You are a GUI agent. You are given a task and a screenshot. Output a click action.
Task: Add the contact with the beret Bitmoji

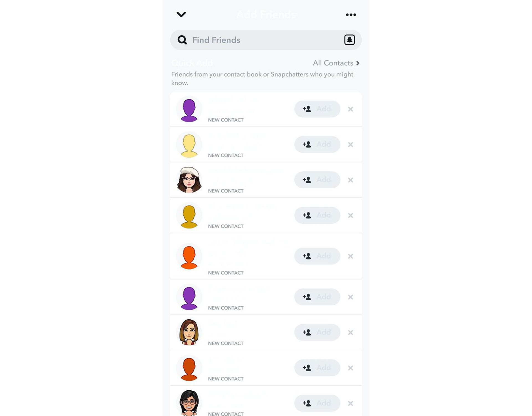[317, 180]
